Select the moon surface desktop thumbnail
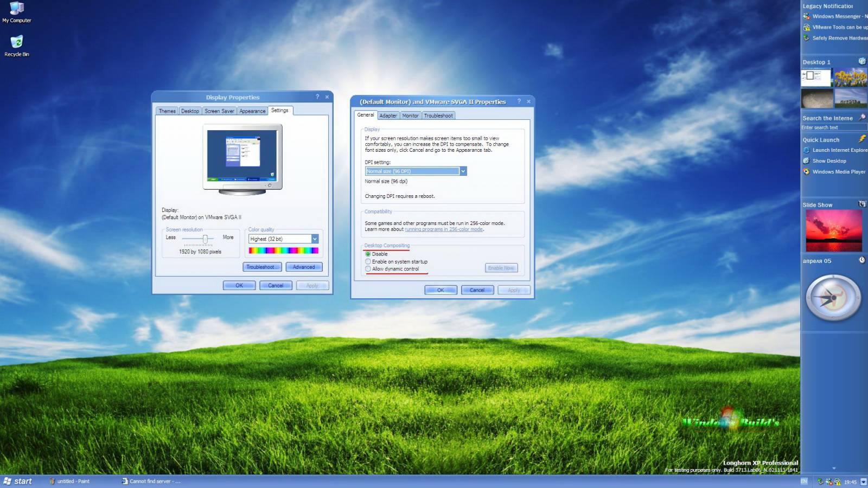This screenshot has width=868, height=488. click(817, 99)
